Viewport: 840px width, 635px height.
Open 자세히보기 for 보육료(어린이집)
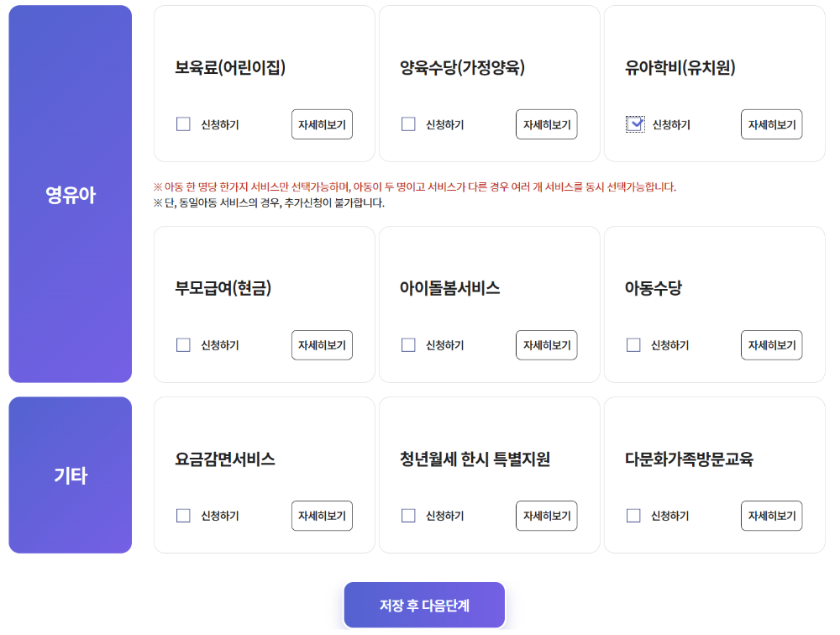point(322,123)
